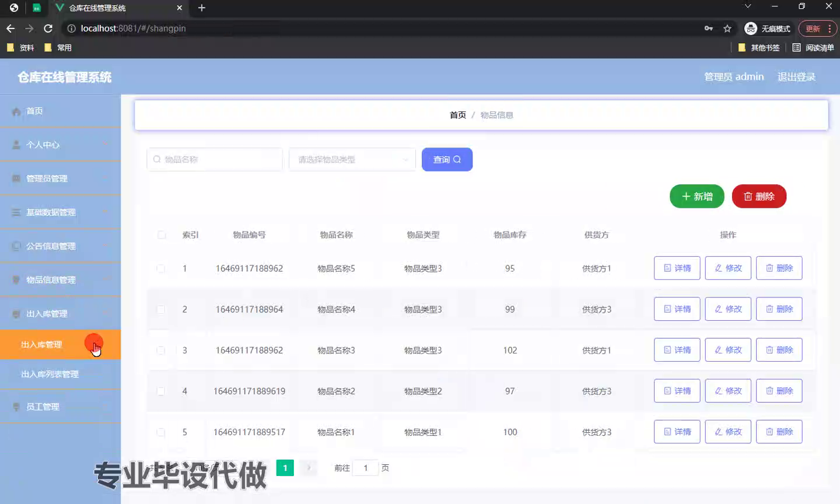Go back in browser history
The height and width of the screenshot is (504, 840).
click(x=10, y=28)
